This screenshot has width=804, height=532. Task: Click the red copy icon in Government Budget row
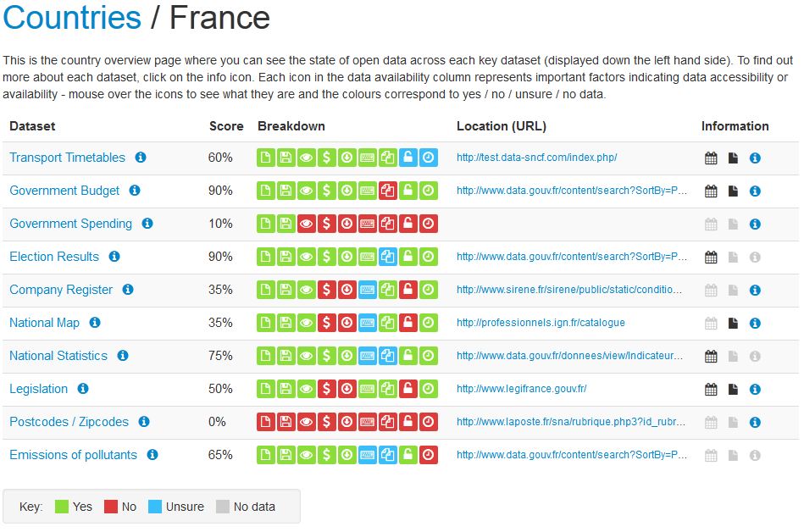coord(388,191)
